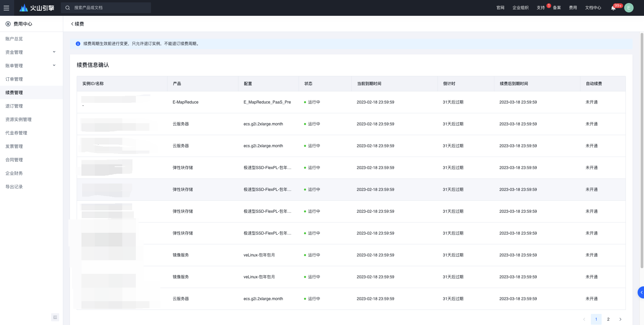644x325 pixels.
Task: Click the red badge next to 支持
Action: (549, 5)
